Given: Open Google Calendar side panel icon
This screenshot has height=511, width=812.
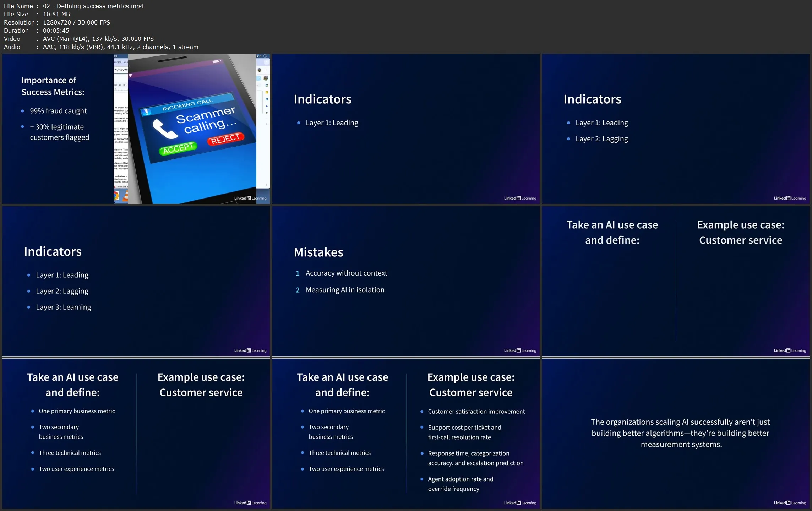Looking at the screenshot, I should 267,85.
